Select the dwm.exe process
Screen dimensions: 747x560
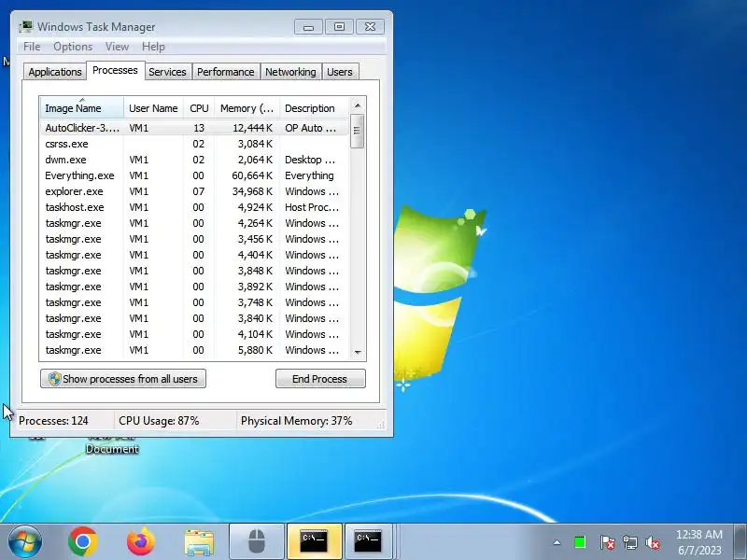(195, 160)
